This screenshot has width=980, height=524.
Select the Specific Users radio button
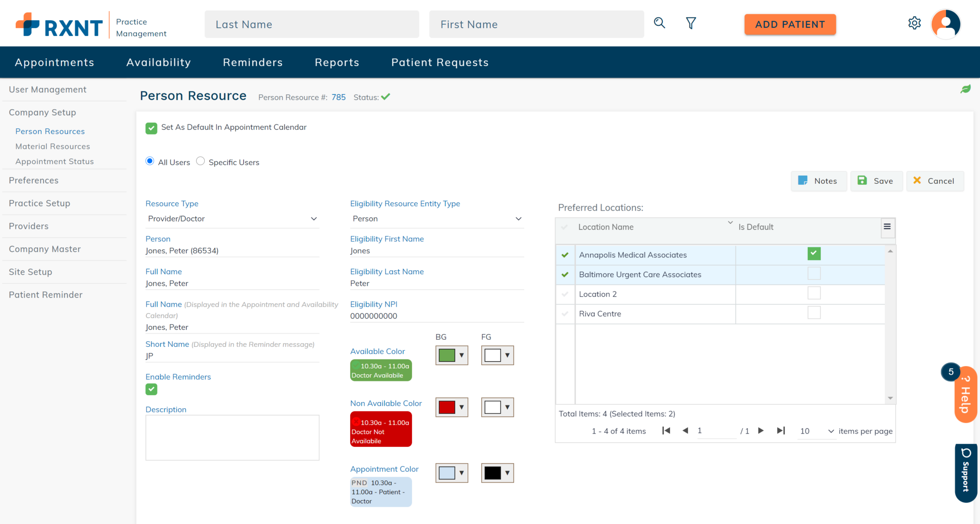[200, 161]
